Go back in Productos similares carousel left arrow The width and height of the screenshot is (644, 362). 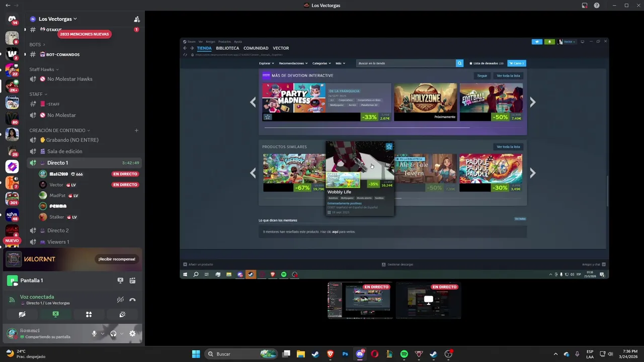coord(253,173)
